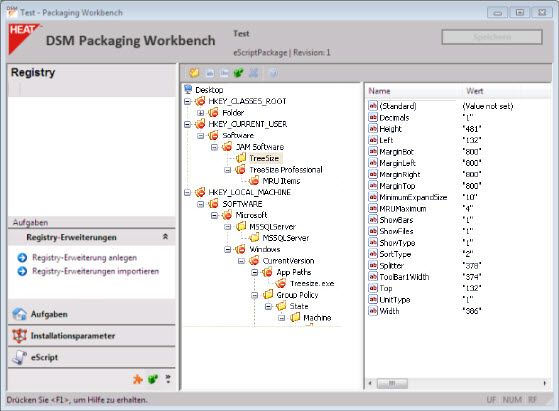The height and width of the screenshot is (411, 559).
Task: Click the string icon beside Decimals
Action: pyautogui.click(x=373, y=117)
